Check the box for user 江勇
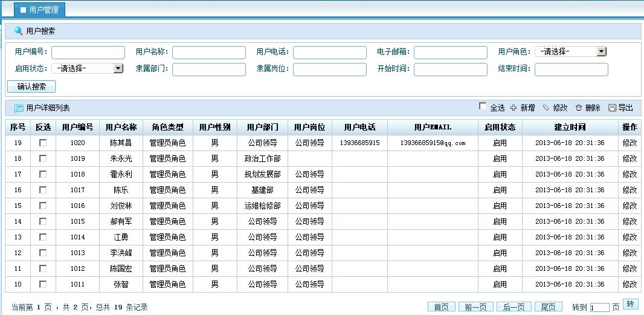Viewport: 644px width, 315px height. pyautogui.click(x=43, y=237)
